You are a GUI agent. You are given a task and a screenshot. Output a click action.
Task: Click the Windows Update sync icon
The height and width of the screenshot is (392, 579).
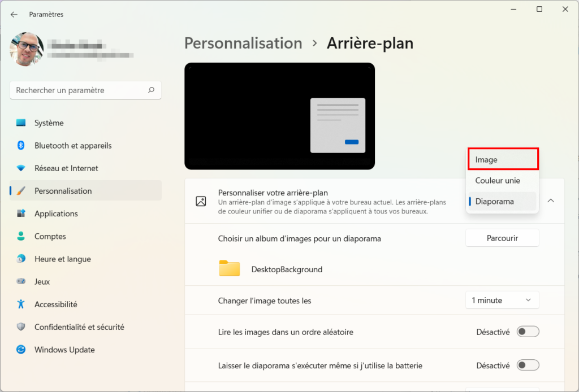click(21, 349)
